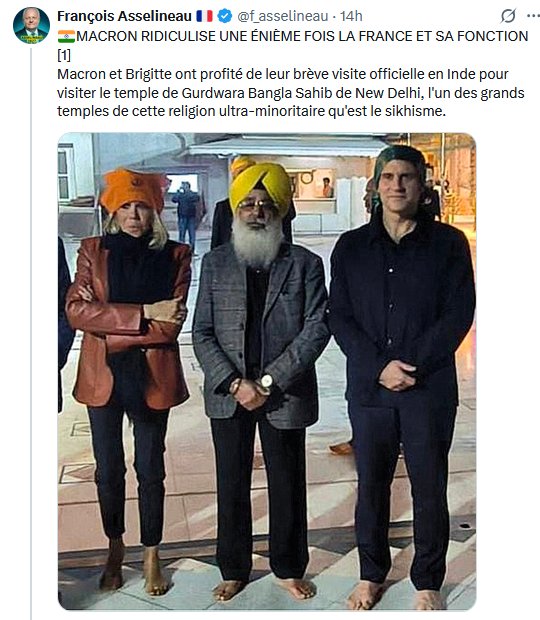Viewport: 540px width, 620px height.
Task: Click the wristwatch in the photo
Action: 266,381
